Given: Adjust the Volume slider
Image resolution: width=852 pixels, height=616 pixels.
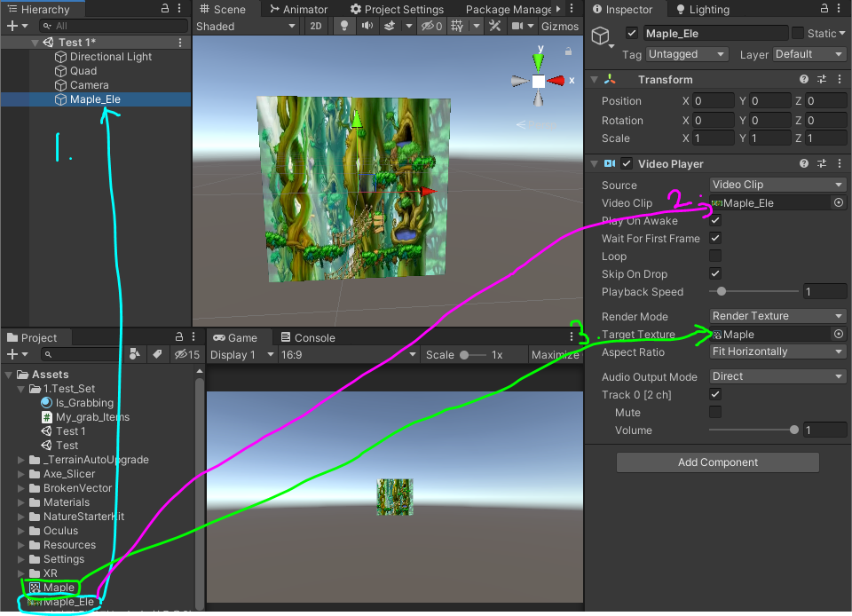Looking at the screenshot, I should [754, 430].
